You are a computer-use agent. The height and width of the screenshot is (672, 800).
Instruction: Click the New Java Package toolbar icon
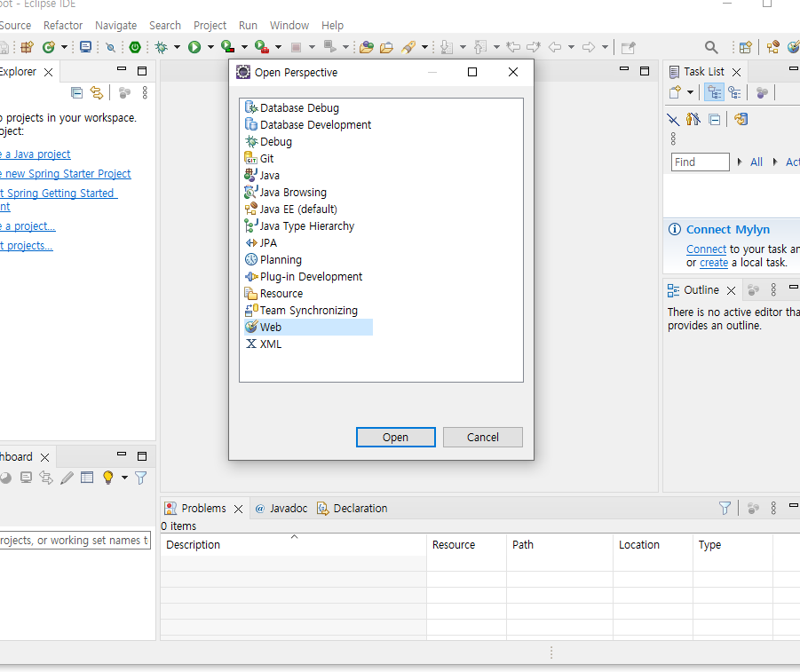tap(27, 47)
